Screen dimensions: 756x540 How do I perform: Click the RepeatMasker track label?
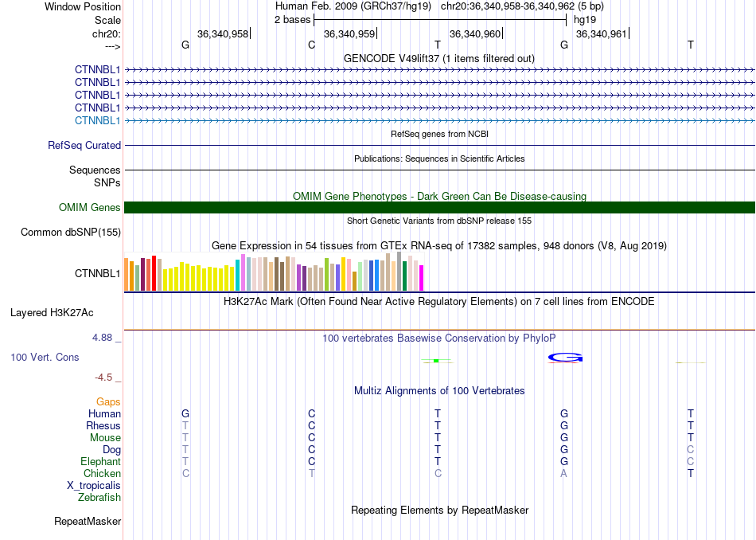pos(88,521)
